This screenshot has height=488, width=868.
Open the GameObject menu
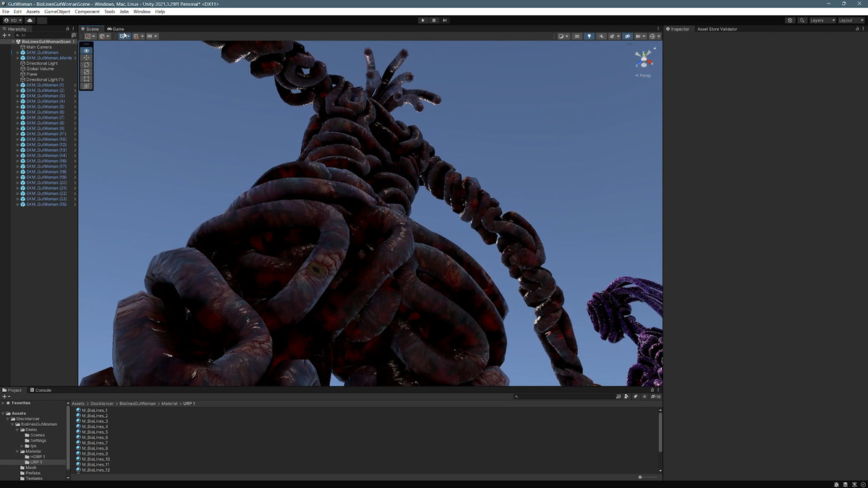click(57, 12)
